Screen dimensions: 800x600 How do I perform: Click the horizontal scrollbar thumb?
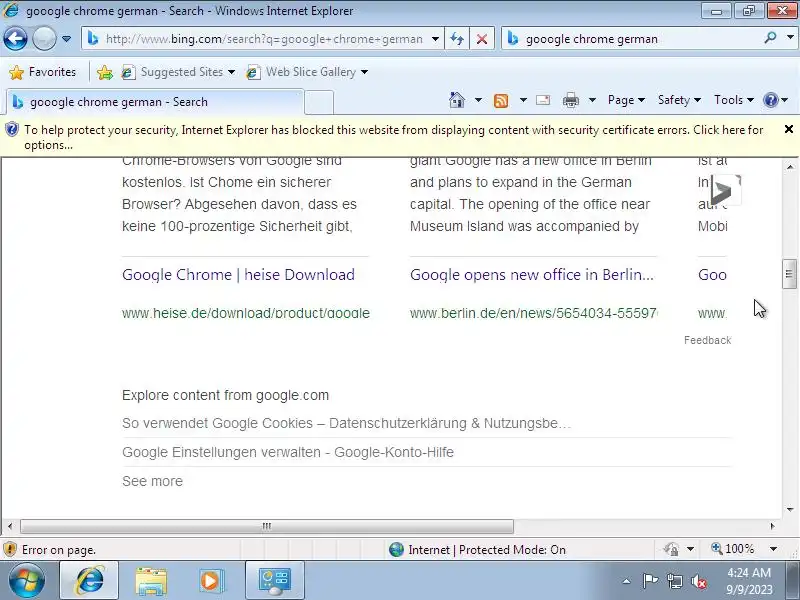[267, 526]
